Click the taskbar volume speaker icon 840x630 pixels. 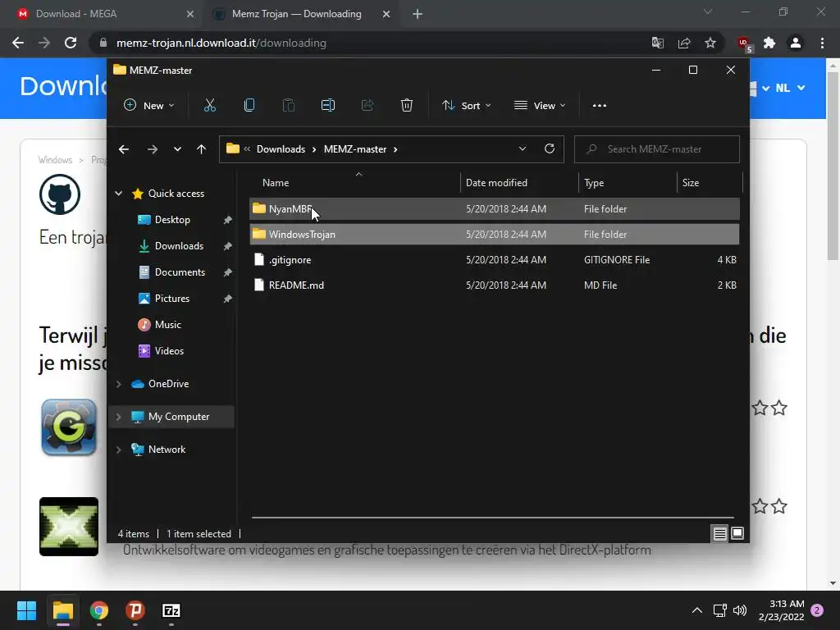point(740,610)
